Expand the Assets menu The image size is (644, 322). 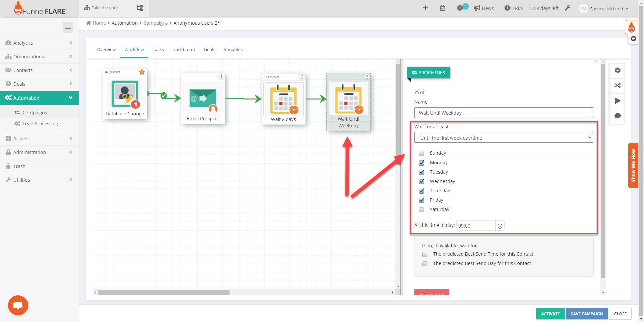(39, 138)
